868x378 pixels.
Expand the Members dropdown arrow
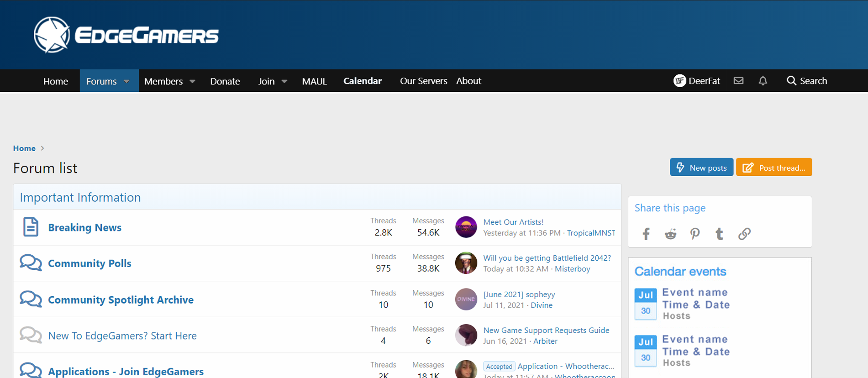tap(192, 81)
